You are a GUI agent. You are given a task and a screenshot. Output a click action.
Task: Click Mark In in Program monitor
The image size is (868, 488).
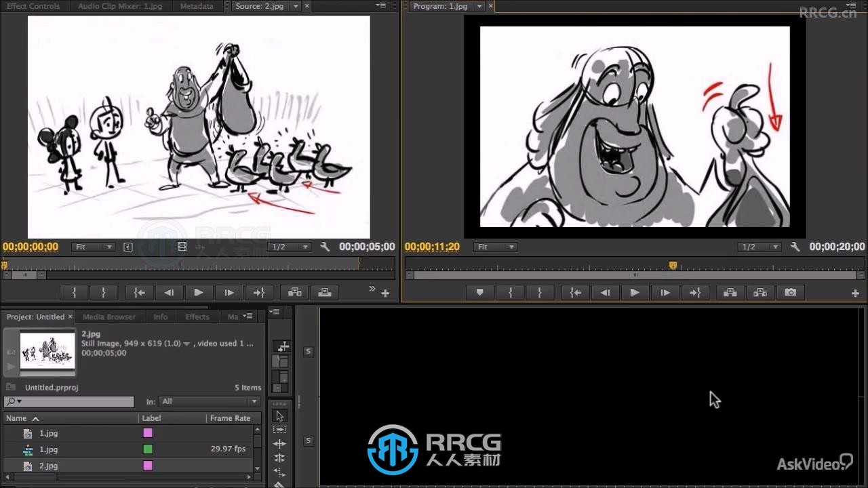click(511, 293)
